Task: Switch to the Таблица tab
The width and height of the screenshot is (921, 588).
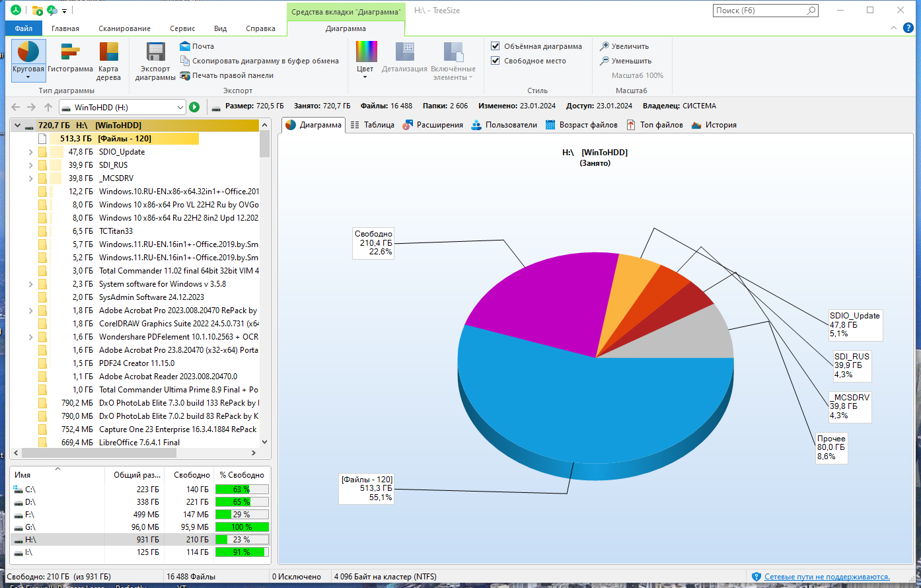Action: 372,125
